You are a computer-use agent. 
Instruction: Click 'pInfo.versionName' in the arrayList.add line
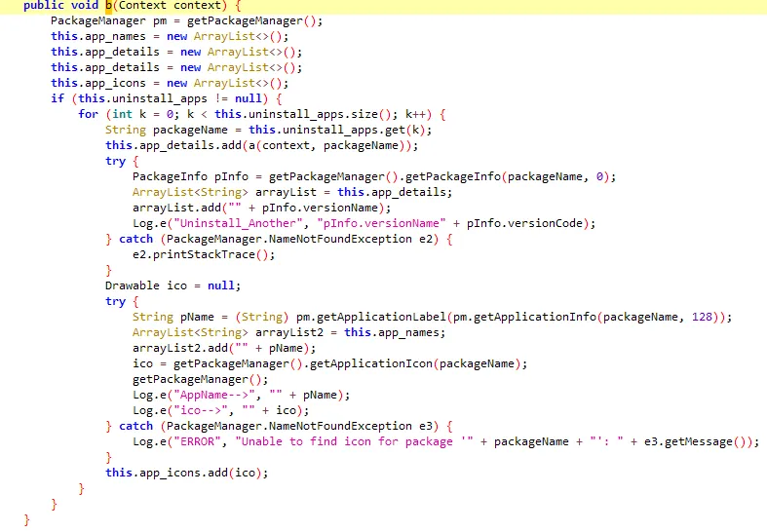[x=320, y=209]
